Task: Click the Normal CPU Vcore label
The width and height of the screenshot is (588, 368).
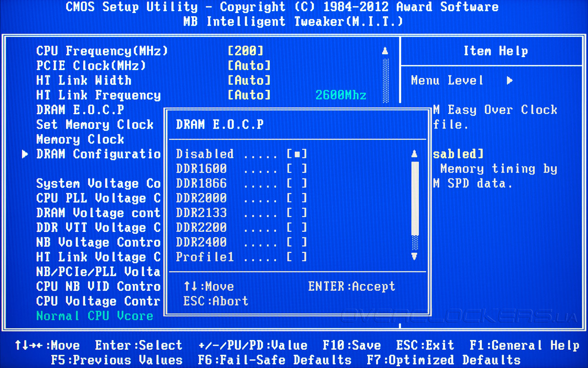Action: tap(95, 316)
